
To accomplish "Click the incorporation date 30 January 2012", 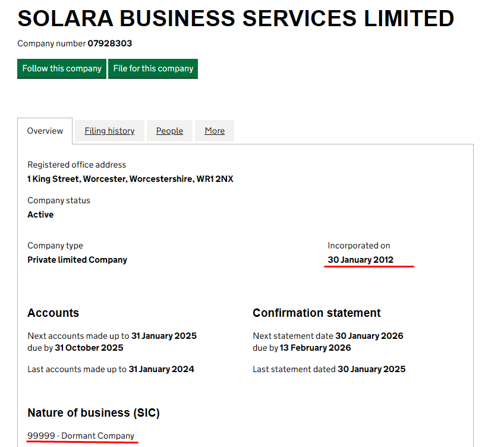I will 360,260.
